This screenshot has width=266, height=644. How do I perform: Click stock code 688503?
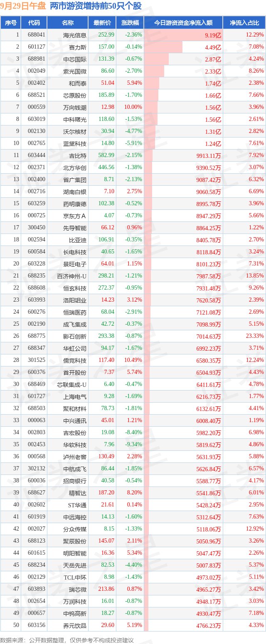[37, 408]
